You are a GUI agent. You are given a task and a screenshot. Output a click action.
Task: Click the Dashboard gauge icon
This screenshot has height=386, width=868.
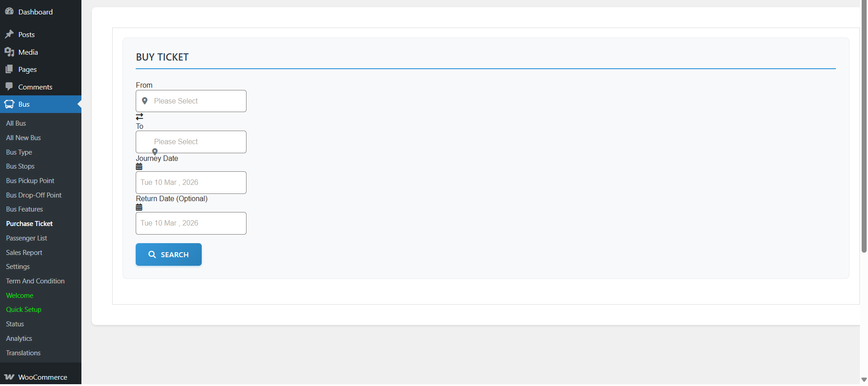coord(9,11)
